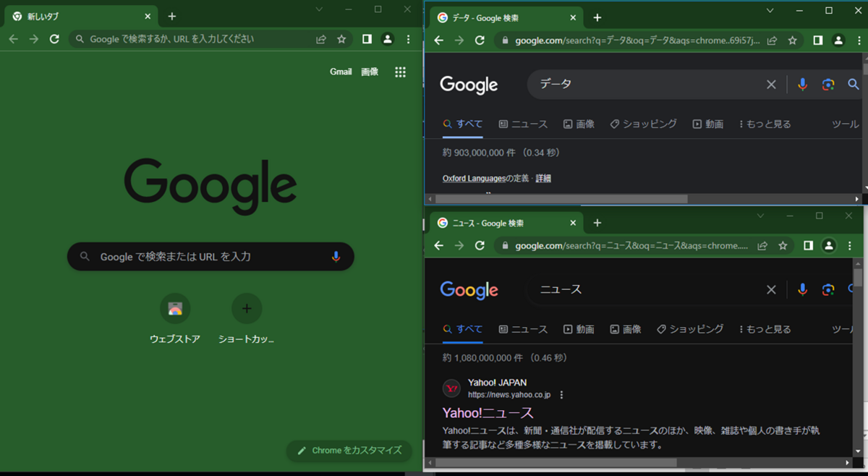
Task: Open Google apps grid on new tab page
Action: click(x=401, y=72)
